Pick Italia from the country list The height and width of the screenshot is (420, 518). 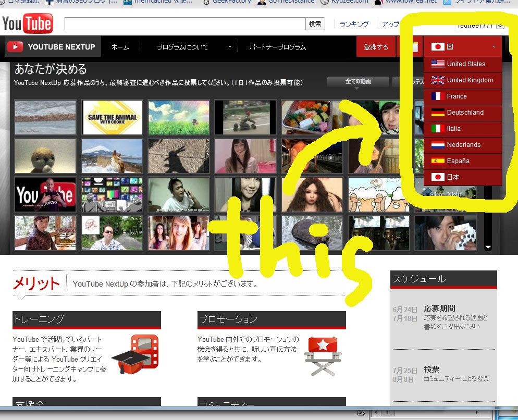coord(463,129)
